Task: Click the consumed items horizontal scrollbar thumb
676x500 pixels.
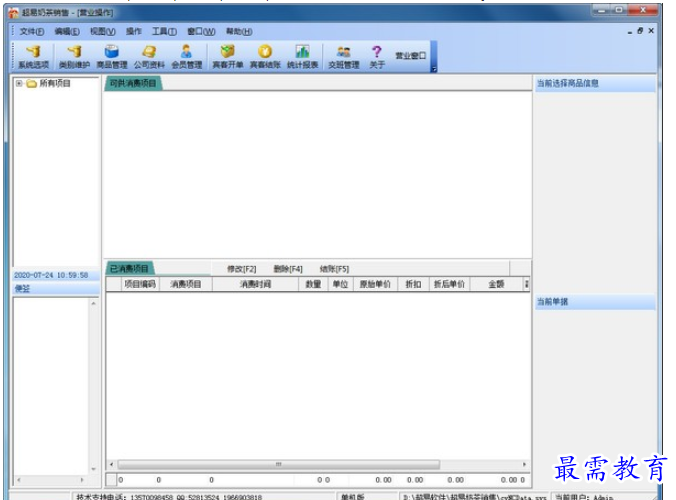Action: point(279,464)
